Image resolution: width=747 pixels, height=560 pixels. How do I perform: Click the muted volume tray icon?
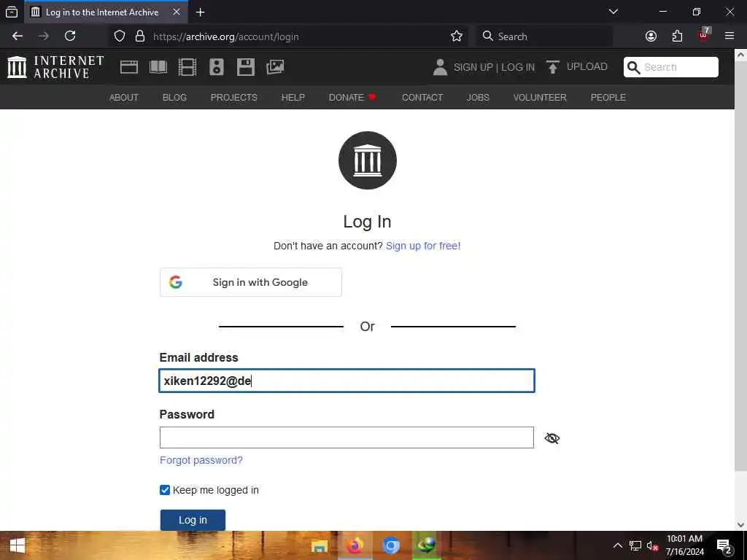[652, 545]
